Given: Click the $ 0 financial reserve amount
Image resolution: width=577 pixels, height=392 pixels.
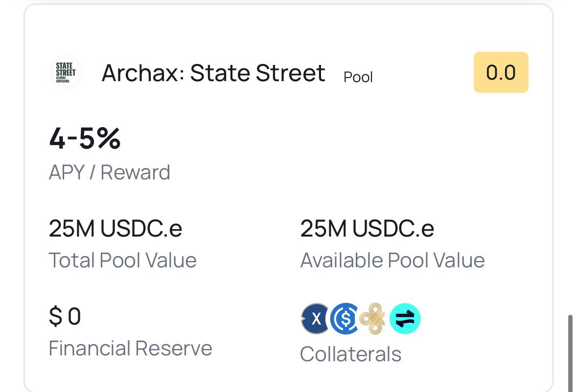Looking at the screenshot, I should click(x=65, y=317).
